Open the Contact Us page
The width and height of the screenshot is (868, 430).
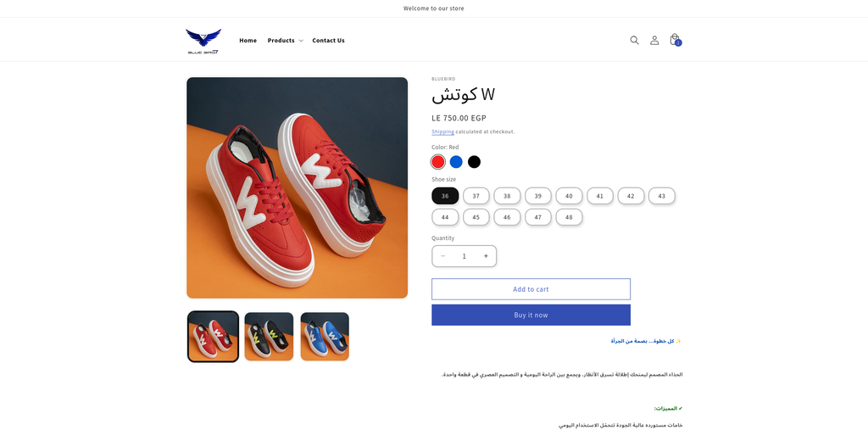coord(328,40)
